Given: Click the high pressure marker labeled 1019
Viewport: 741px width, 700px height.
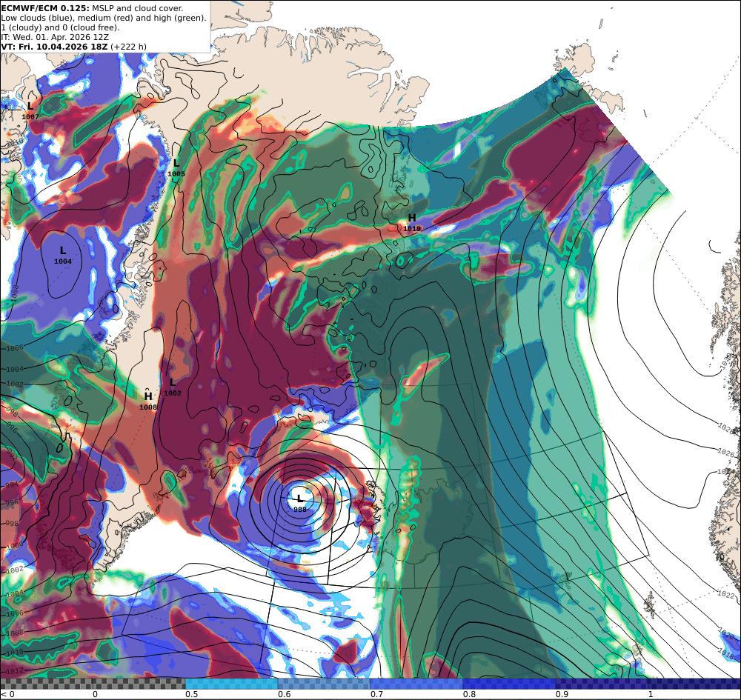Looking at the screenshot, I should 412,222.
